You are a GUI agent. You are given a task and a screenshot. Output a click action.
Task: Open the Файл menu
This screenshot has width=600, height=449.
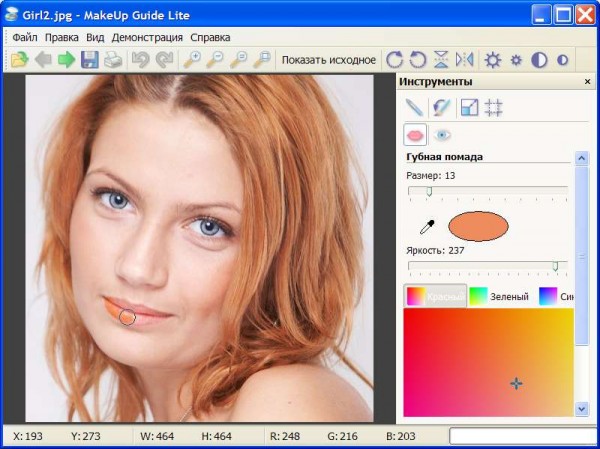tap(25, 38)
